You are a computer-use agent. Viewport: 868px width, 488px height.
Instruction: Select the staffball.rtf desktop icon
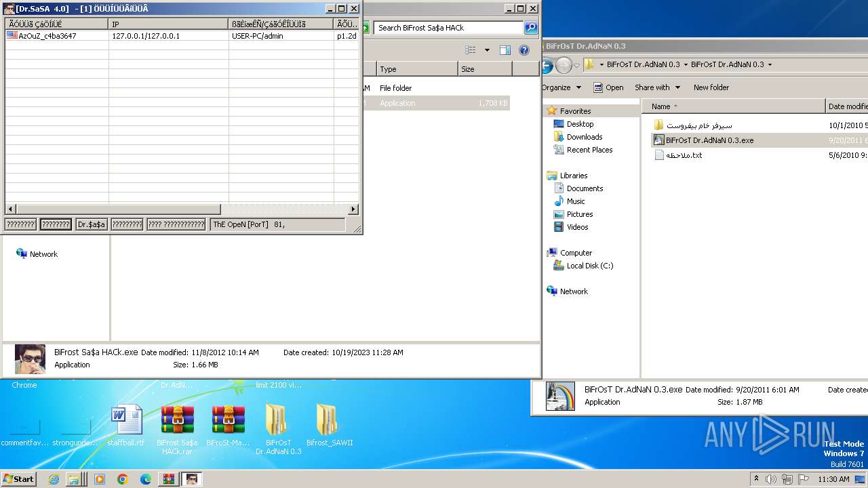point(126,426)
